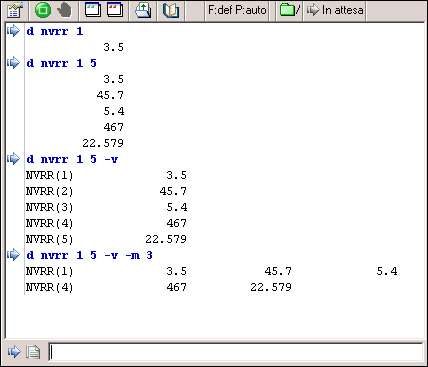Click the arrow beside 'd nvrr 1' command
The image size is (428, 367).
click(x=13, y=31)
